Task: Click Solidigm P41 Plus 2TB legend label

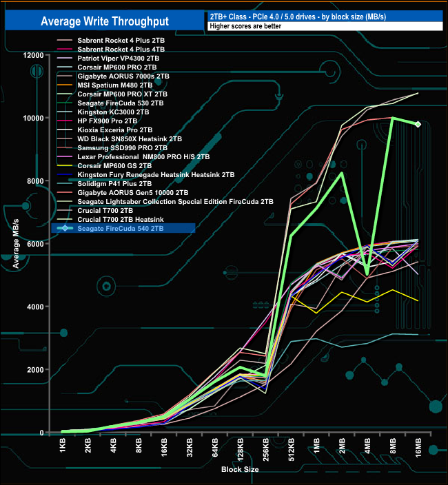Action: click(114, 184)
